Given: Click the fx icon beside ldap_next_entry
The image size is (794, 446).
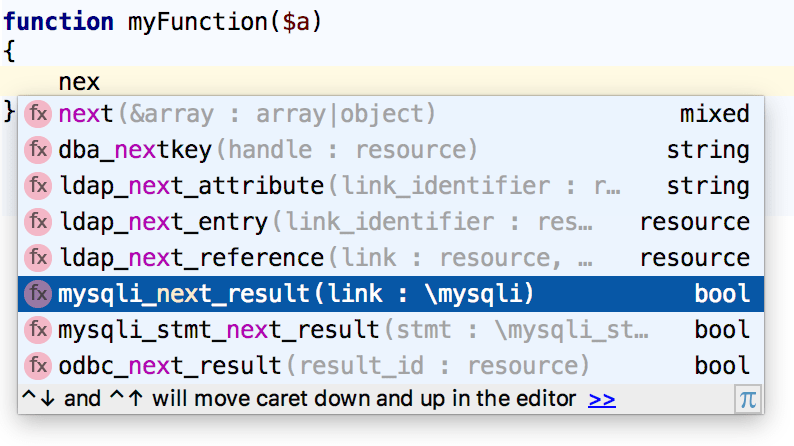Looking at the screenshot, I should 38,222.
